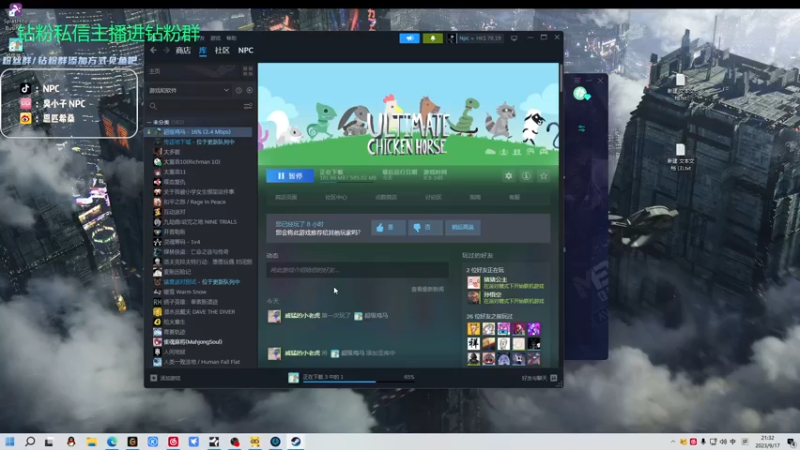Open Windows taskbar search
Screen dimensions: 800x450
(x=30, y=441)
